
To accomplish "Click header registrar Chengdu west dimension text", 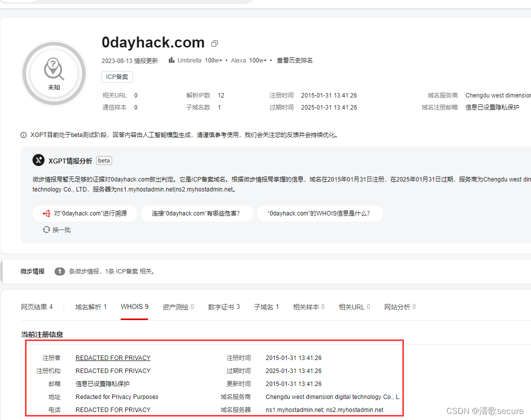I will tap(498, 95).
